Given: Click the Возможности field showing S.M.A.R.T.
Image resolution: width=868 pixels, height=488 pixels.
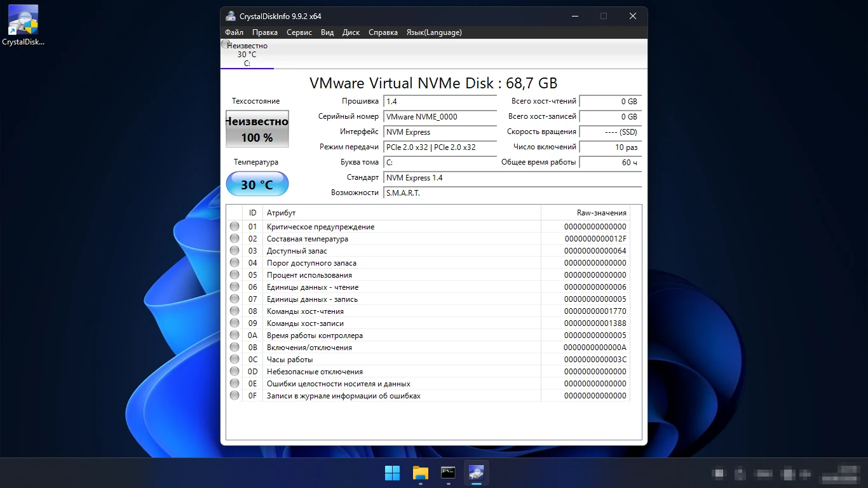Looking at the screenshot, I should pos(513,193).
